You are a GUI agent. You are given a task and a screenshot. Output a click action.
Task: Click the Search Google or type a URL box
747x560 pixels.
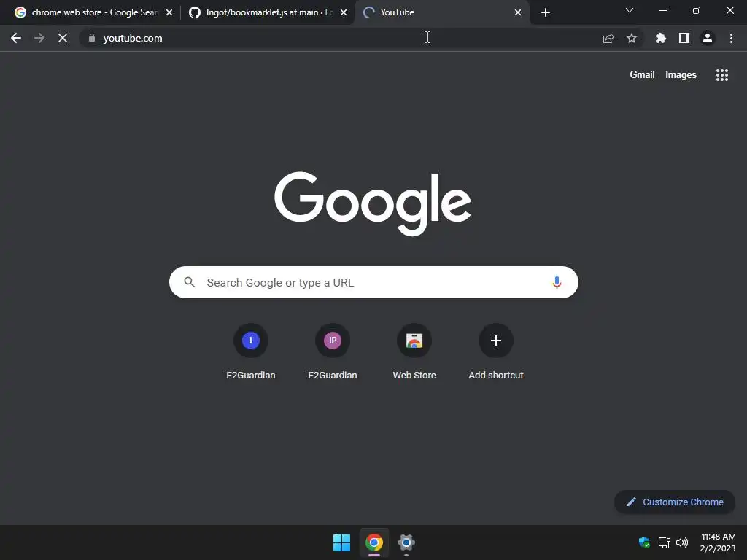click(x=373, y=282)
